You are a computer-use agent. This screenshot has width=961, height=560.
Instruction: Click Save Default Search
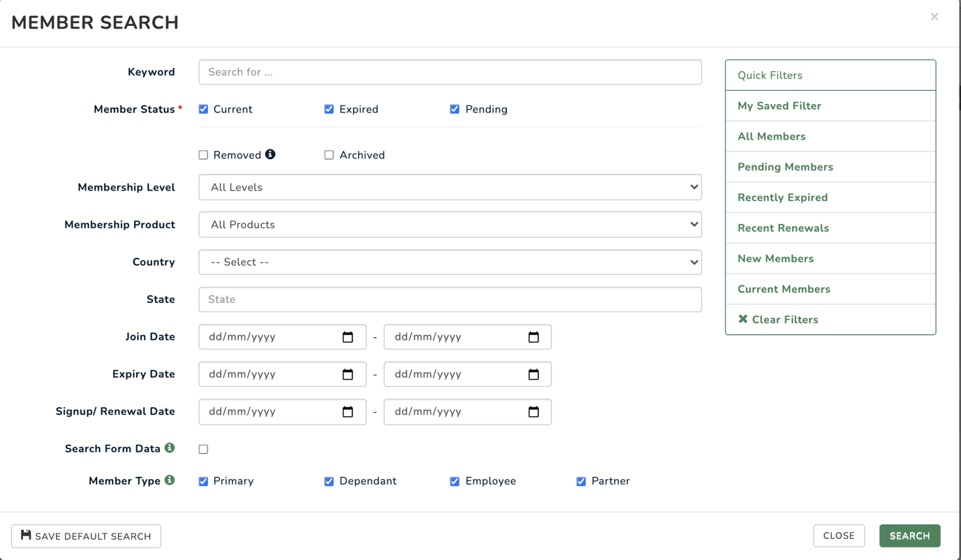(86, 536)
